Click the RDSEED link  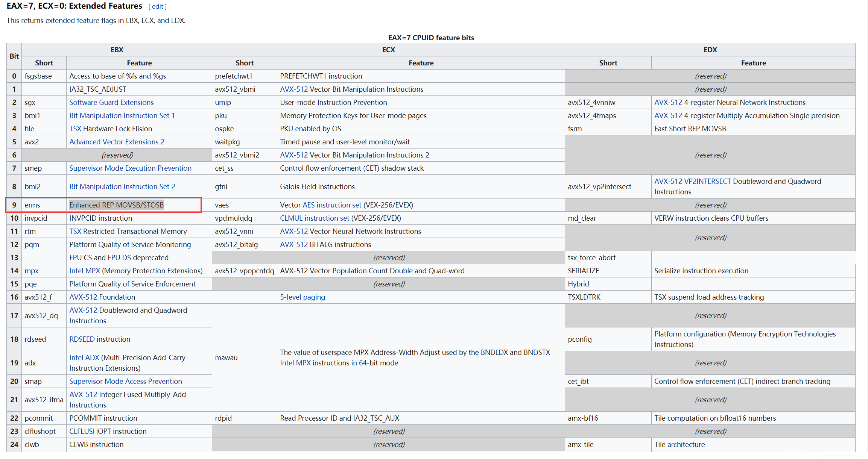point(82,339)
